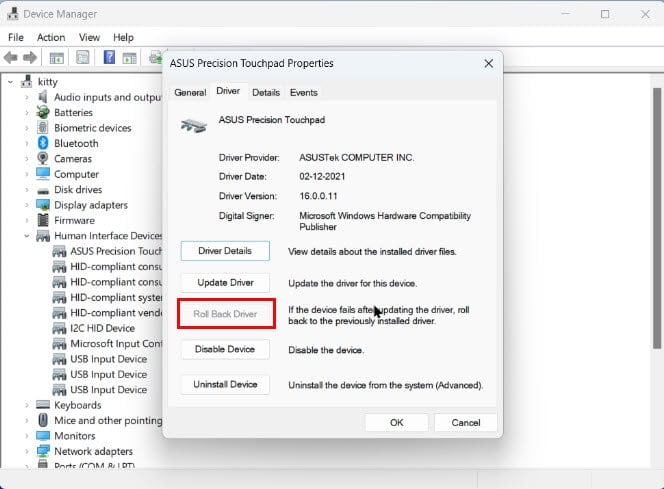Switch to the General tab
Image resolution: width=664 pixels, height=489 pixels.
pyautogui.click(x=190, y=92)
